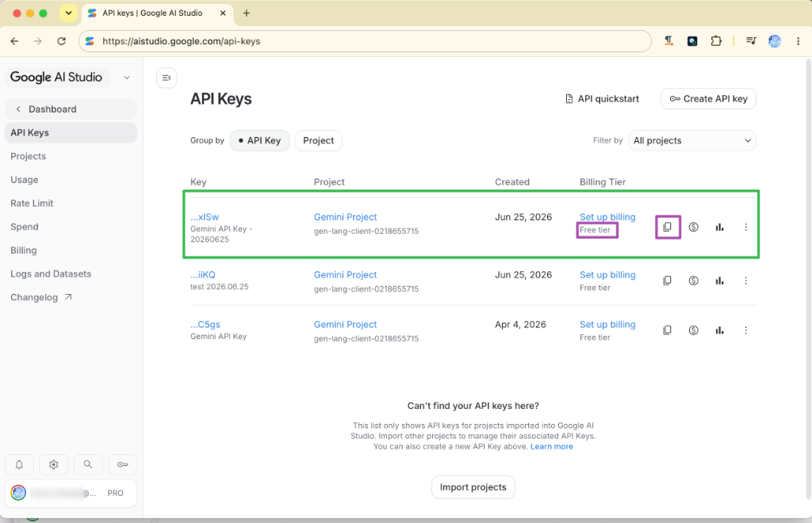812x523 pixels.
Task: Click the key icon in sidebar footer
Action: (x=123, y=464)
